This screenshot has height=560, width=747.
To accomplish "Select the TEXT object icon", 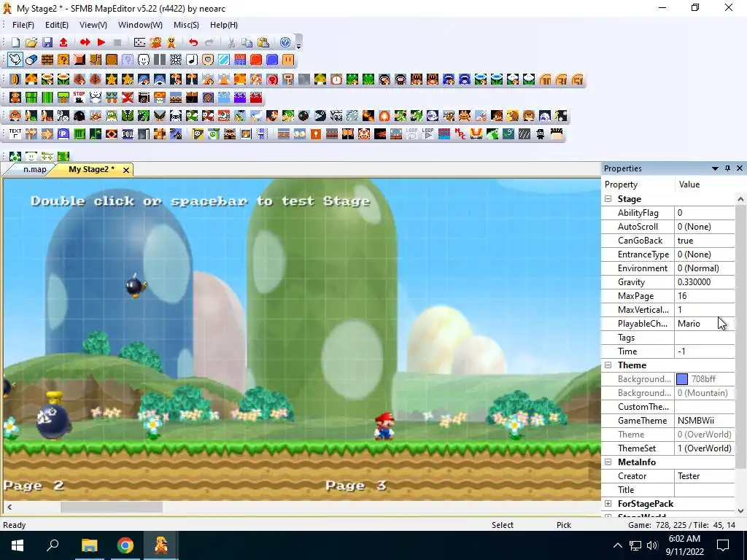I will coord(15,134).
